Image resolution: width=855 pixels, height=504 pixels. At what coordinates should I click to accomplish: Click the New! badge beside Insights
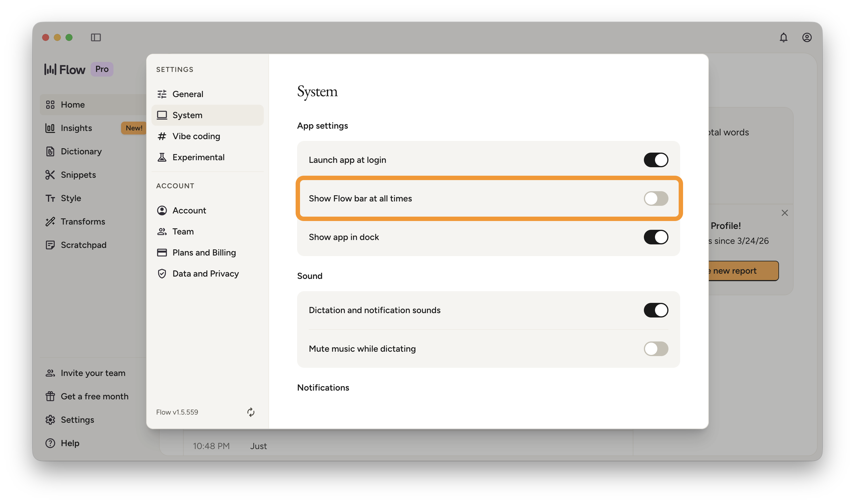[x=134, y=128]
